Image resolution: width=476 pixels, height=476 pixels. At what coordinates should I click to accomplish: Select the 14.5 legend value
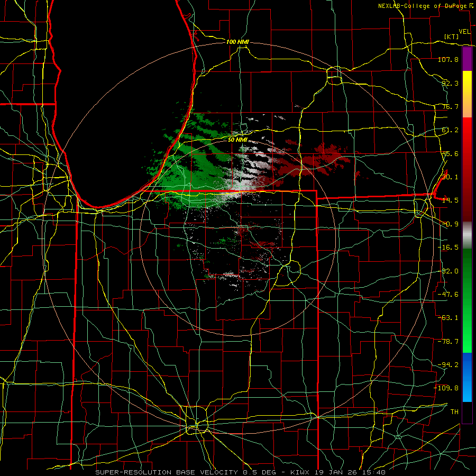point(450,200)
